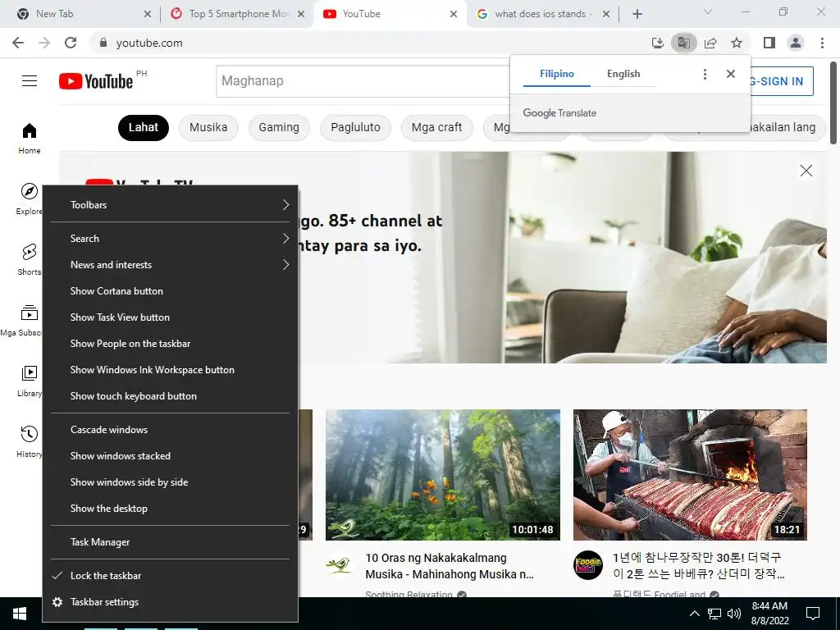Open the YouTube hamburger guide menu
Image resolution: width=840 pixels, height=630 pixels.
click(30, 81)
